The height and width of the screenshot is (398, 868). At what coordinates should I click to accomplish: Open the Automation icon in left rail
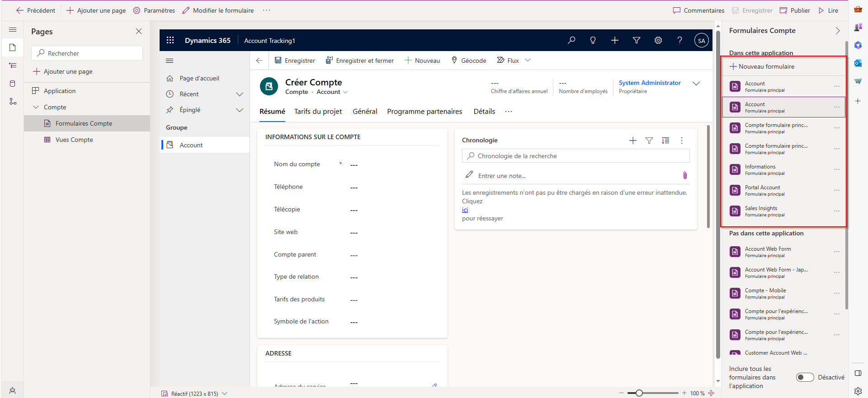(x=13, y=102)
